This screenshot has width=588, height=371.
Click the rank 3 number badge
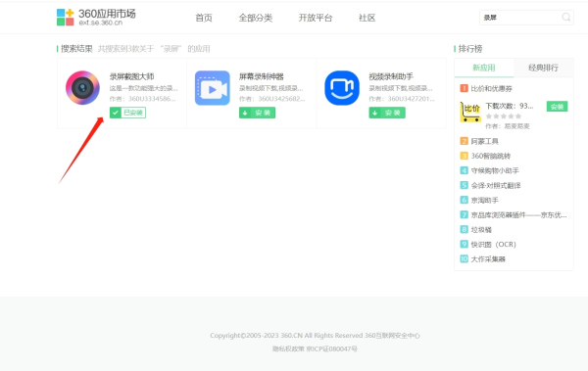[x=464, y=156]
